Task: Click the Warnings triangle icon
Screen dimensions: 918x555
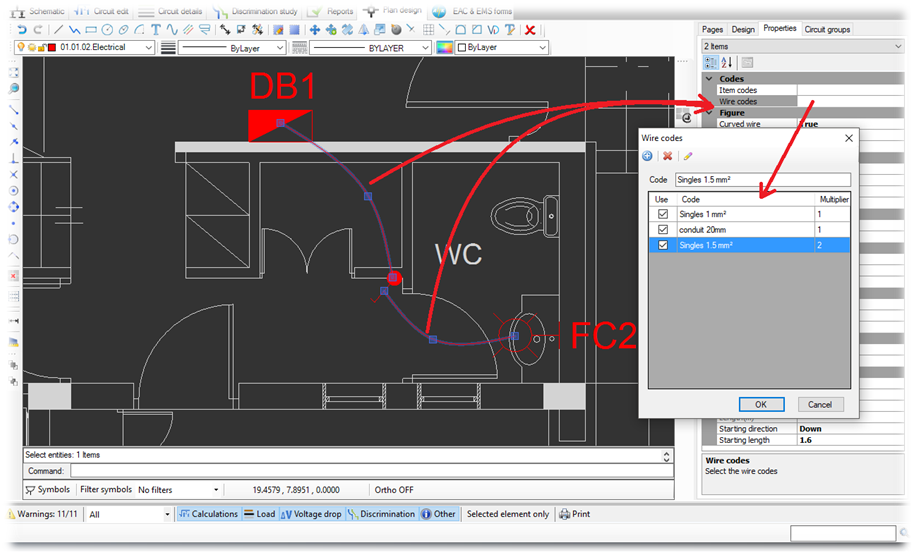Action: [x=11, y=514]
